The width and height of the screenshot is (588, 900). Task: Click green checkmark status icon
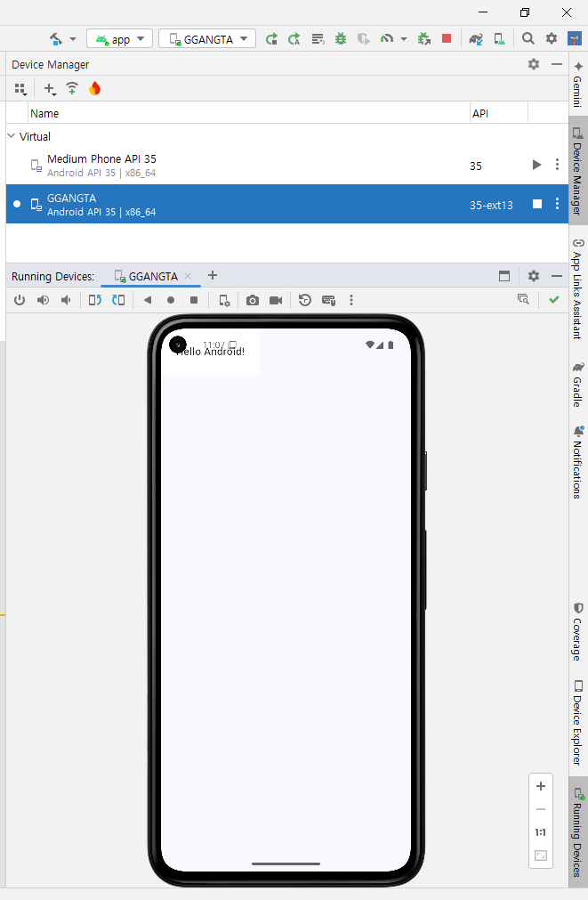[x=553, y=300]
